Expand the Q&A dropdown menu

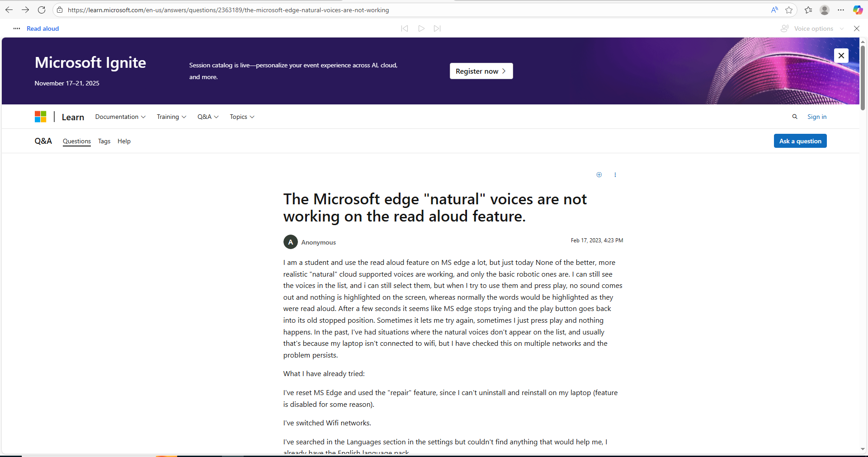[x=208, y=117]
